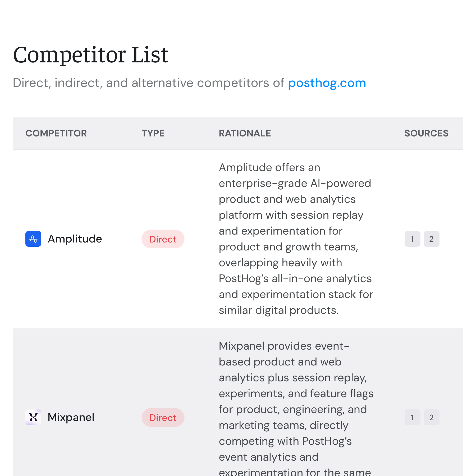The height and width of the screenshot is (476, 476).
Task: Select the Mixpanel logo icon
Action: pos(33,417)
